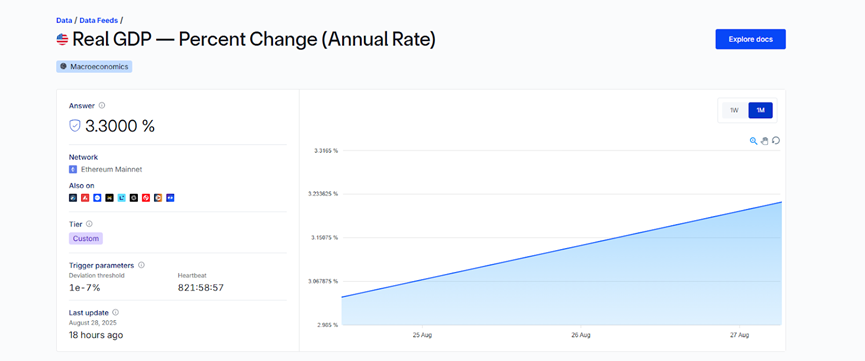865x361 pixels.
Task: Click the Custom tier badge
Action: click(x=86, y=238)
